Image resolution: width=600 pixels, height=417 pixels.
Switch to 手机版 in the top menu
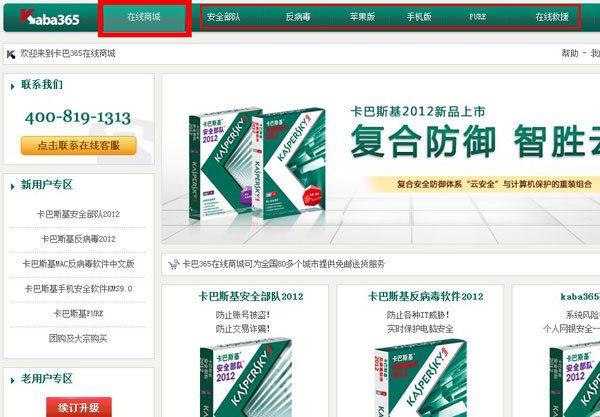tap(420, 18)
